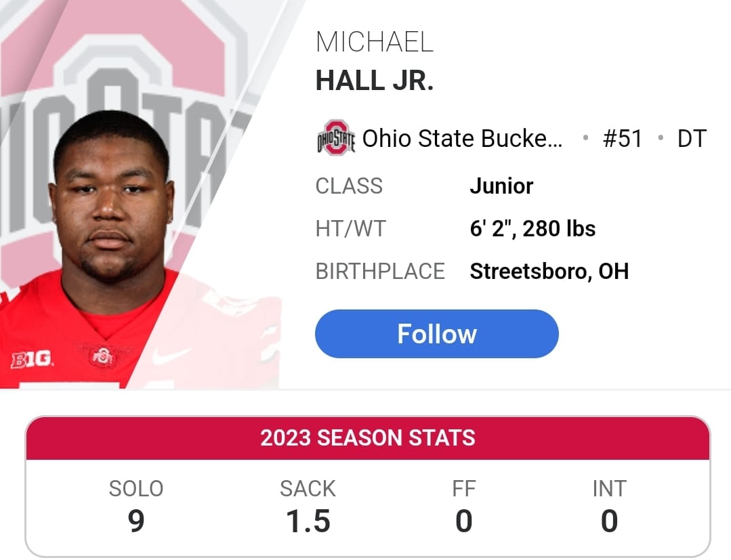Click the Ohio State logo icon
This screenshot has width=731, height=560.
point(335,138)
